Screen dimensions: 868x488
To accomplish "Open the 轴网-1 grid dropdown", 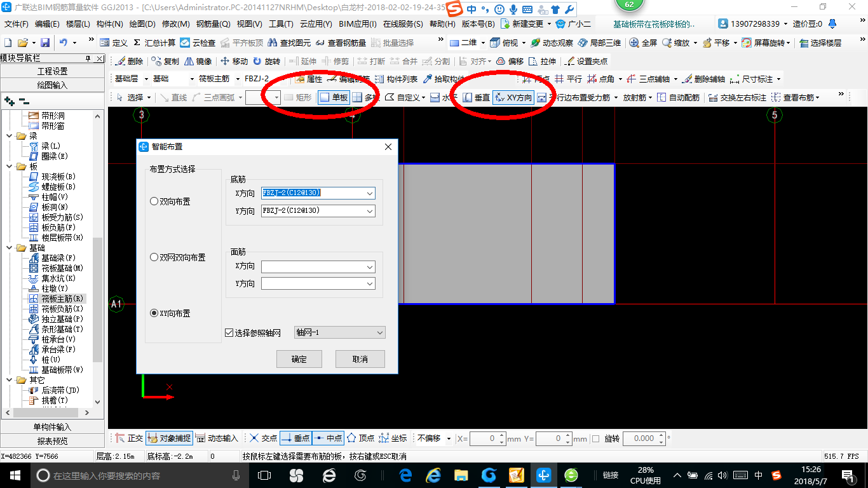I will click(339, 332).
